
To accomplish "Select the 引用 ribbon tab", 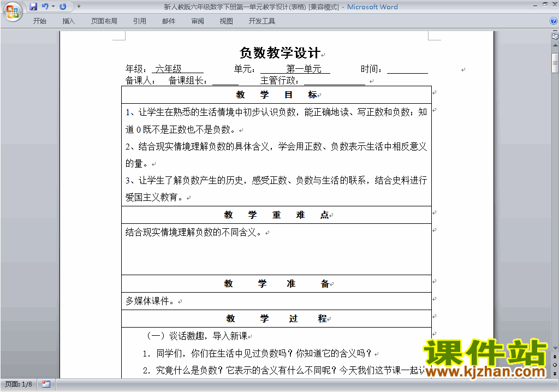I will (x=140, y=21).
